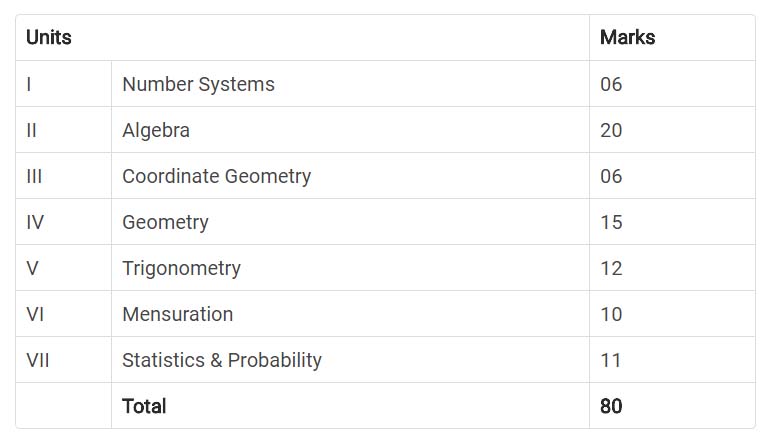Click unit numeral VII

point(38,360)
